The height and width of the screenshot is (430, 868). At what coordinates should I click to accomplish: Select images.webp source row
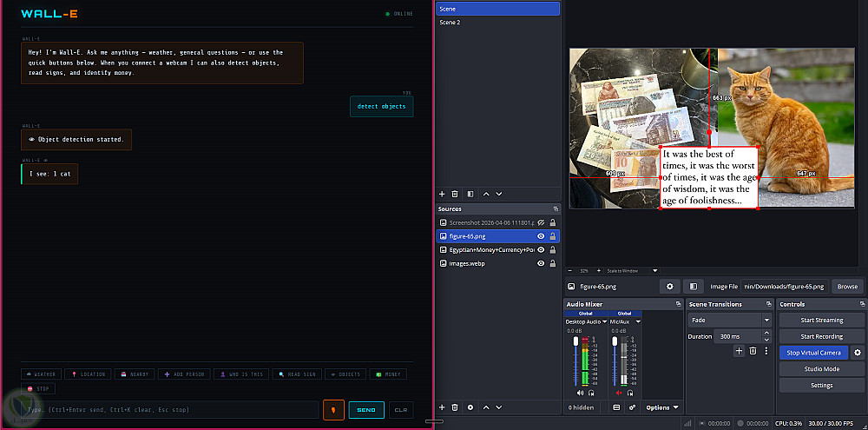pyautogui.click(x=497, y=264)
